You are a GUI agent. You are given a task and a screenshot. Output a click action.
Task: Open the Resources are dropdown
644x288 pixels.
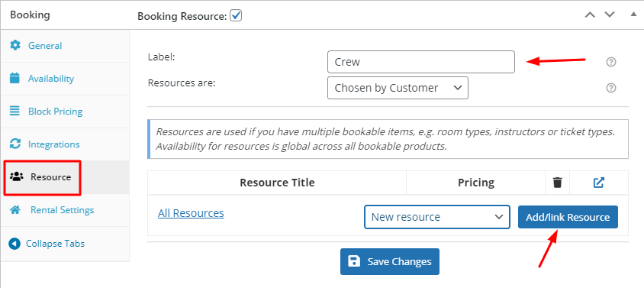pyautogui.click(x=398, y=88)
